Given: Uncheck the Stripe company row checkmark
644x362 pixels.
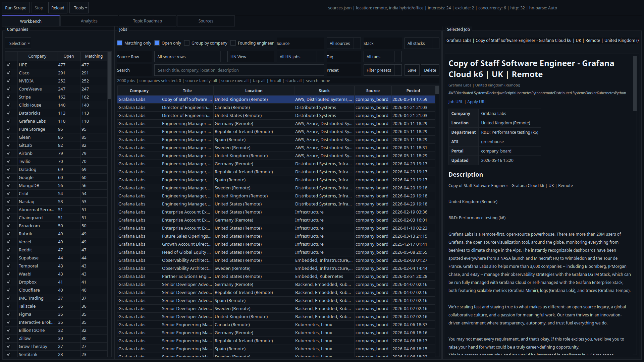Looking at the screenshot, I should (x=8, y=97).
